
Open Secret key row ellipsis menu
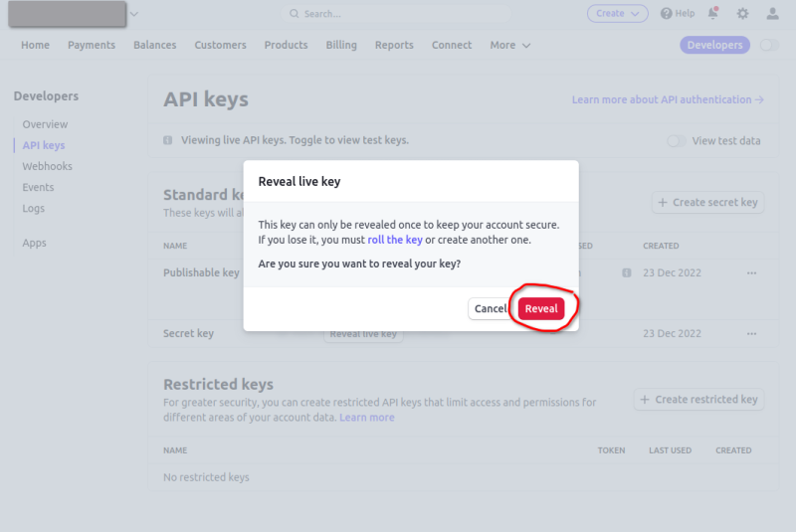pos(751,334)
